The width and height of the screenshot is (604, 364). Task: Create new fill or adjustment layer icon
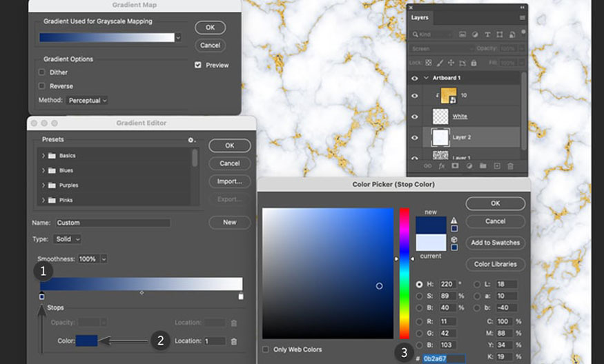469,166
